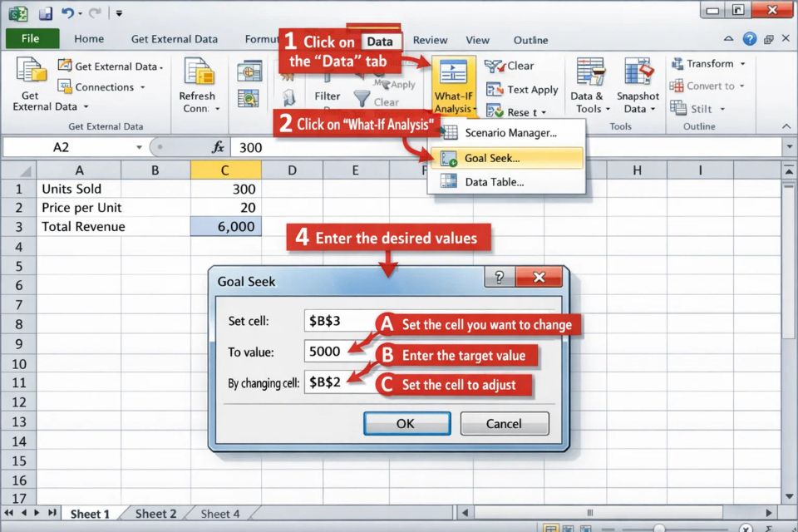
Task: Cancel the Goal Seek dialog
Action: [x=504, y=423]
